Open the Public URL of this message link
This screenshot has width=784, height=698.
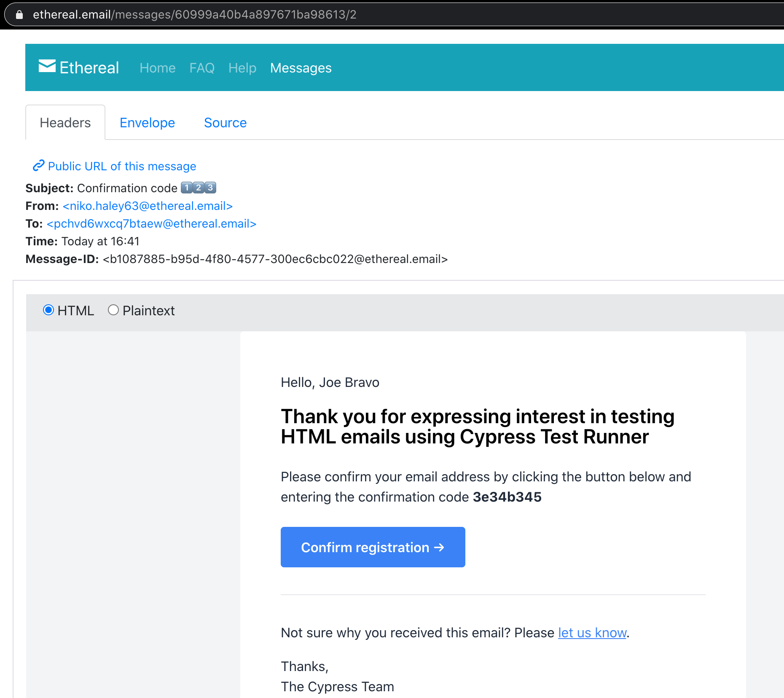pyautogui.click(x=122, y=166)
